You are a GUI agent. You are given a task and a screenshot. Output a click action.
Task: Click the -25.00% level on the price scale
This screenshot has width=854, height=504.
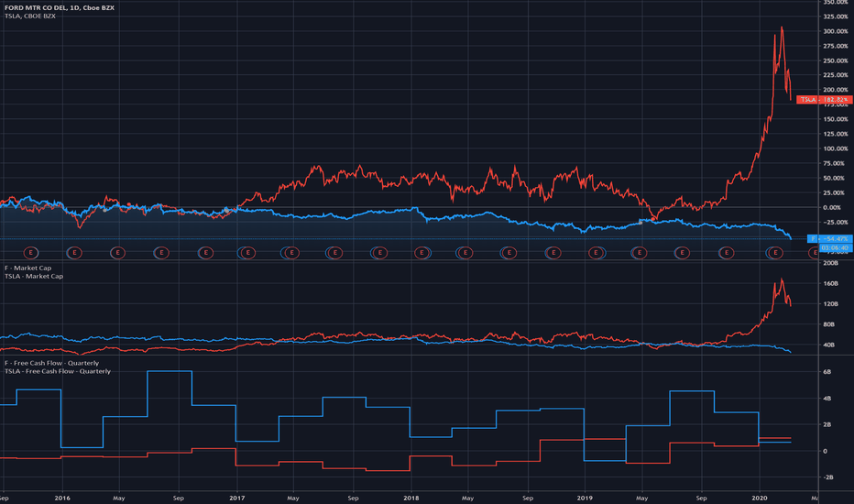pos(836,223)
